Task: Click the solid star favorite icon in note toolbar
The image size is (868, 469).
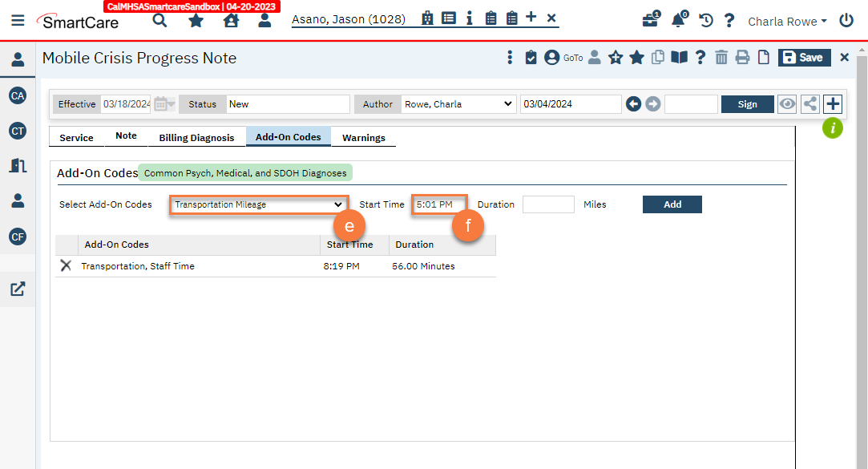Action: [636, 57]
